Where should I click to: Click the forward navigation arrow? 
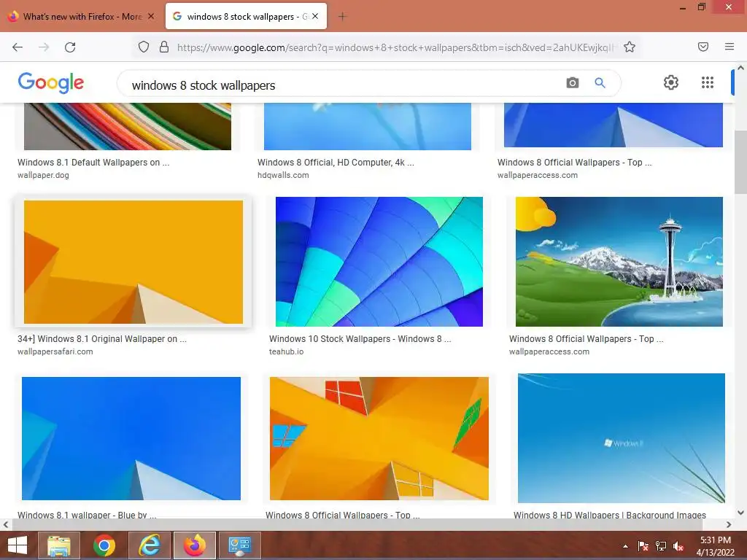point(44,47)
